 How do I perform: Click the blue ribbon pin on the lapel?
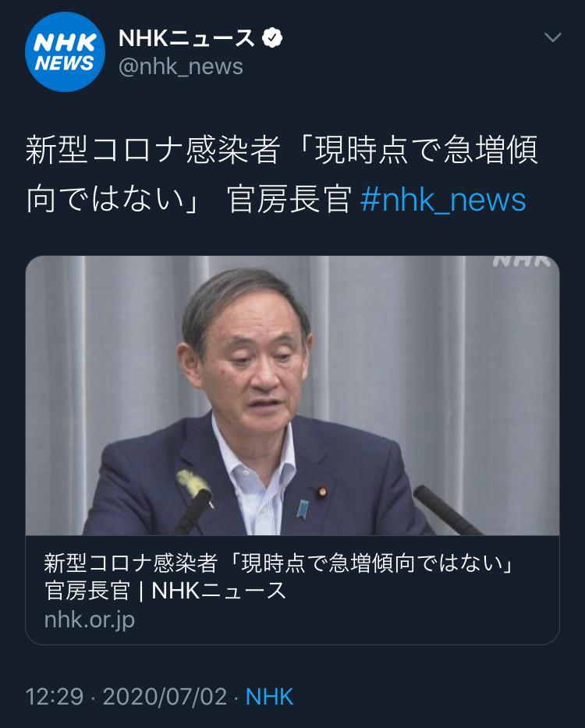point(303,509)
